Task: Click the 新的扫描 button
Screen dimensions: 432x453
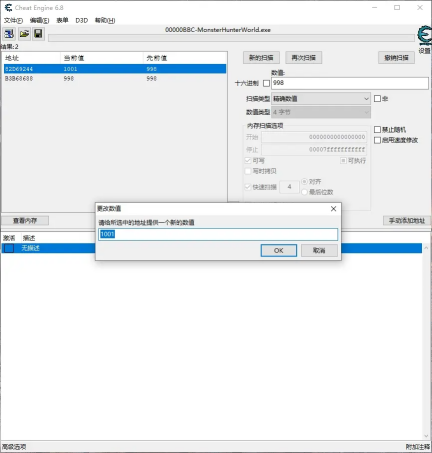Action: (x=261, y=58)
